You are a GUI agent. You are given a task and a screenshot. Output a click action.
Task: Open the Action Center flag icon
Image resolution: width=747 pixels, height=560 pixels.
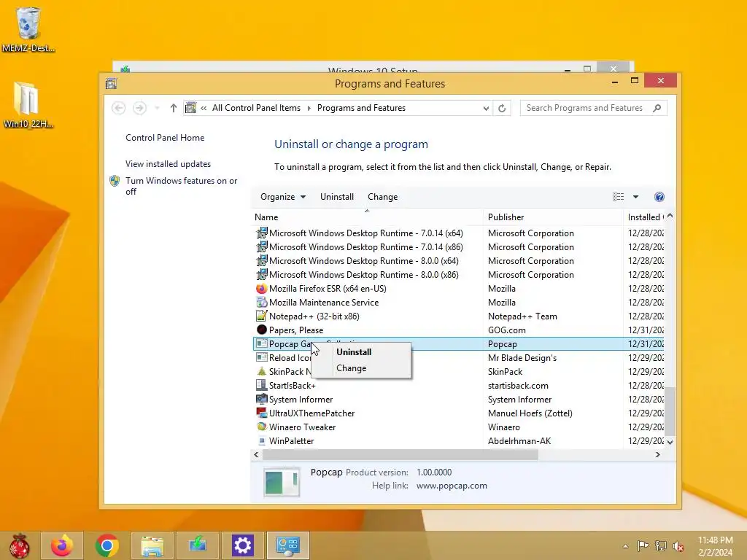[x=643, y=546]
